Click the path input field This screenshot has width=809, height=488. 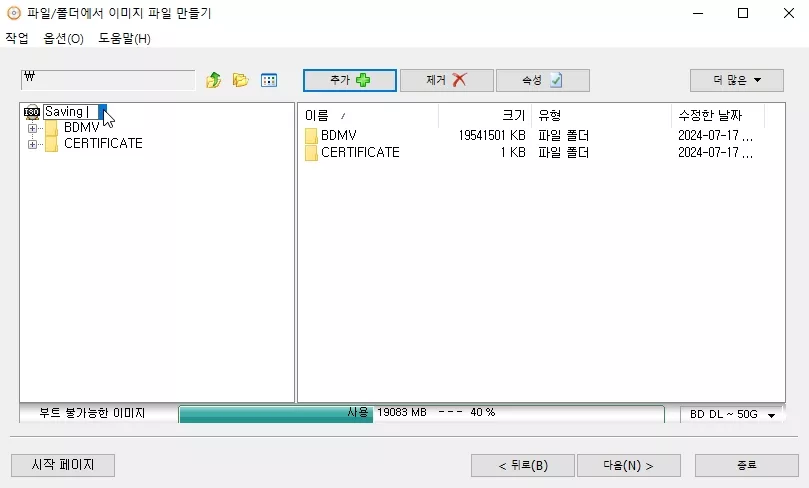108,80
